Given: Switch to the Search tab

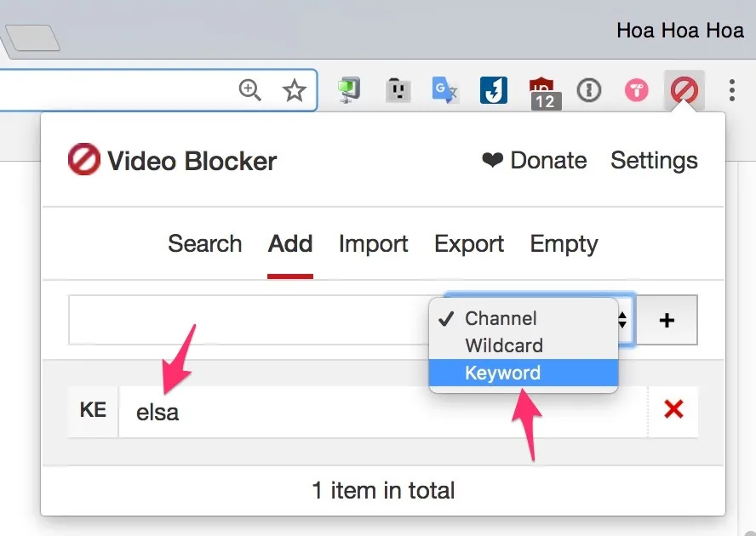Looking at the screenshot, I should 205,243.
